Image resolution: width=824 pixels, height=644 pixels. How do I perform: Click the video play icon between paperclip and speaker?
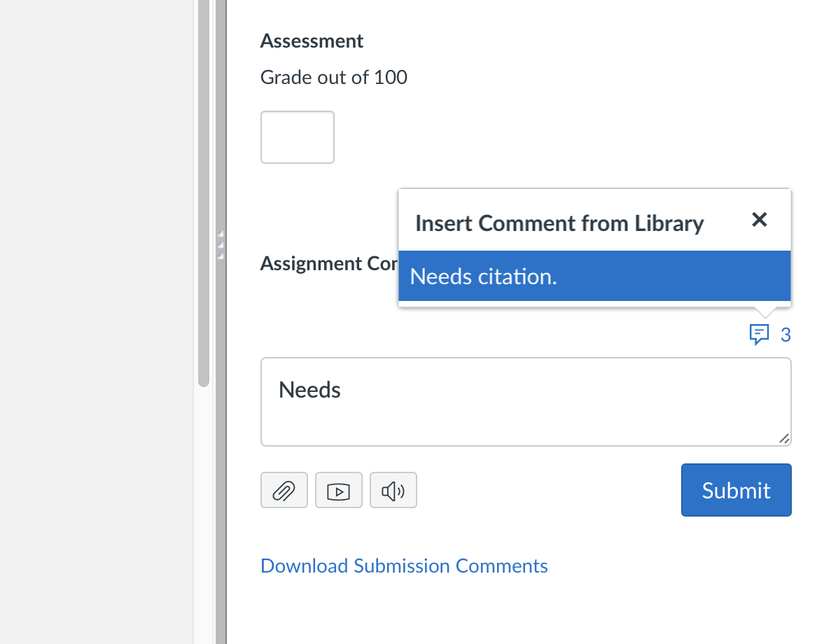[338, 490]
